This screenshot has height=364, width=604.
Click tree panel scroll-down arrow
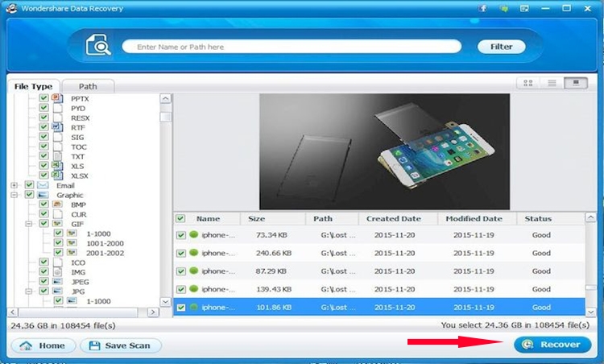tap(166, 302)
